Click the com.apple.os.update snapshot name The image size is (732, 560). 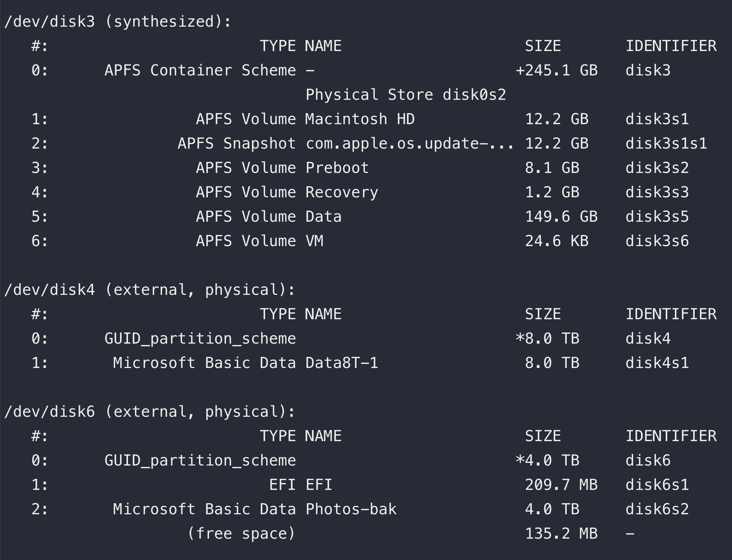[x=409, y=144]
